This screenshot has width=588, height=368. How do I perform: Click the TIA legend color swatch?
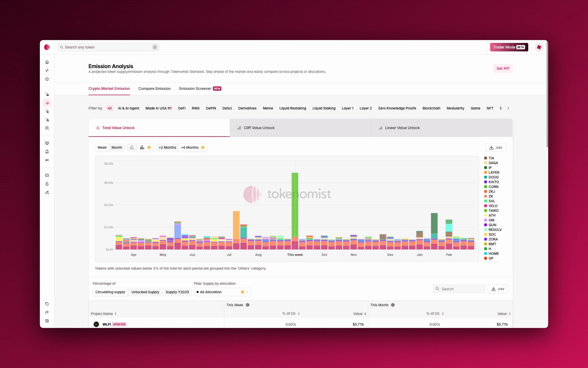485,158
